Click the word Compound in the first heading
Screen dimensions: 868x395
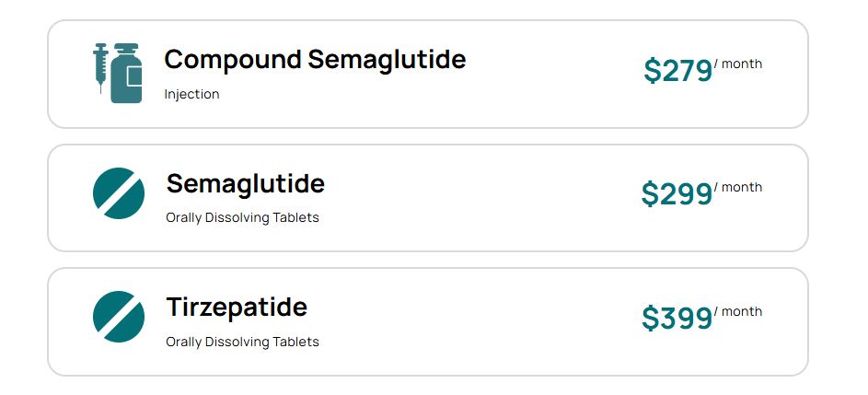click(x=233, y=60)
